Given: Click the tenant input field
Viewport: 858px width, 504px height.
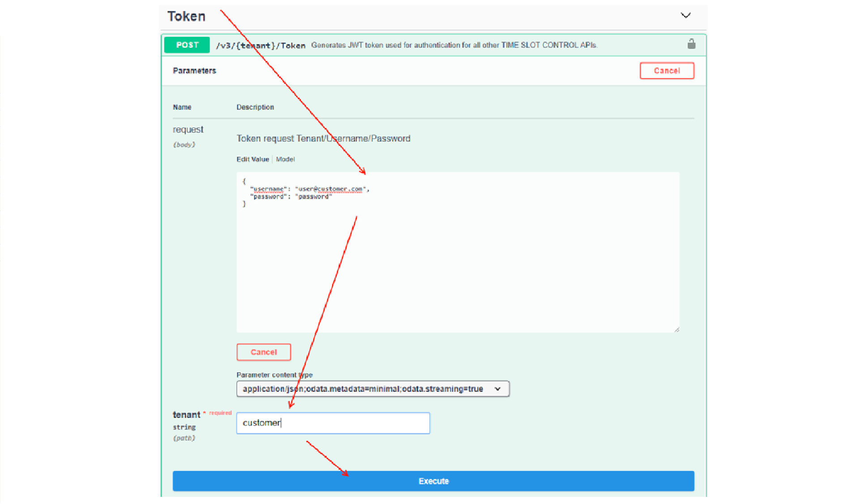Looking at the screenshot, I should (x=333, y=423).
